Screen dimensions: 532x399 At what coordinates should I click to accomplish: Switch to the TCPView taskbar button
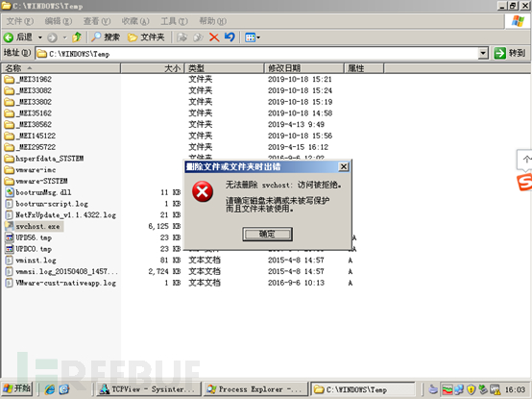[149, 389]
